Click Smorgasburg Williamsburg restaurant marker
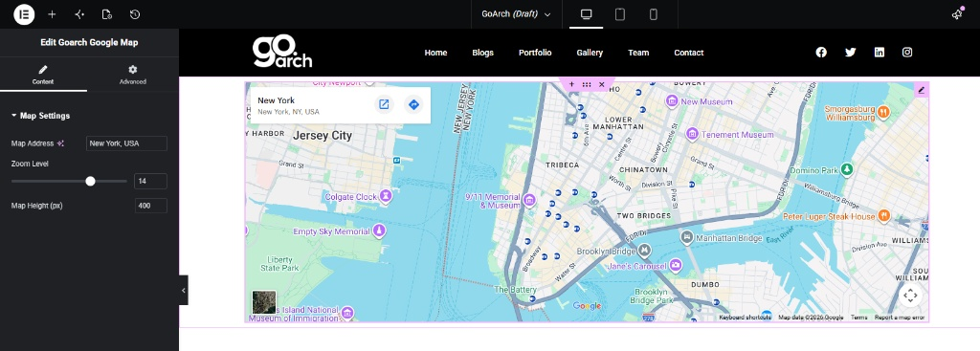 coord(883,112)
